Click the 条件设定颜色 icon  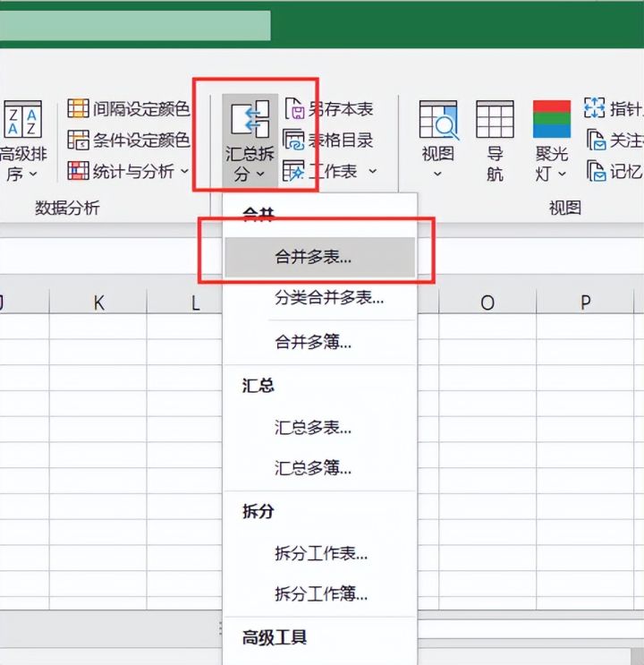[x=78, y=140]
